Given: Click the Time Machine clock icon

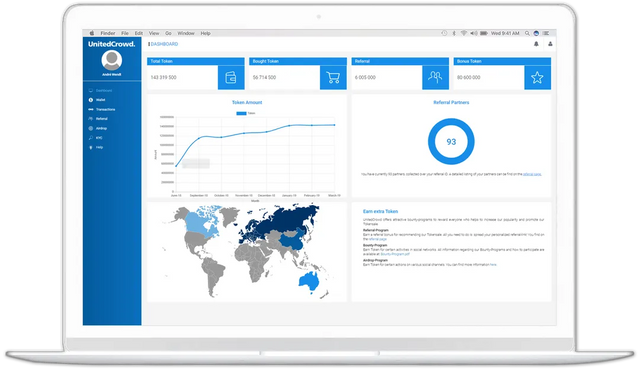Looking at the screenshot, I should tap(444, 33).
